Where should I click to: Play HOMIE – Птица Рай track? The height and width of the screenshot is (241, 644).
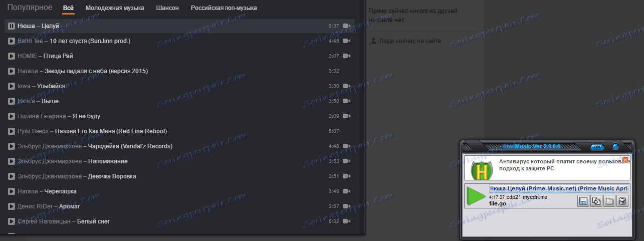[12, 56]
